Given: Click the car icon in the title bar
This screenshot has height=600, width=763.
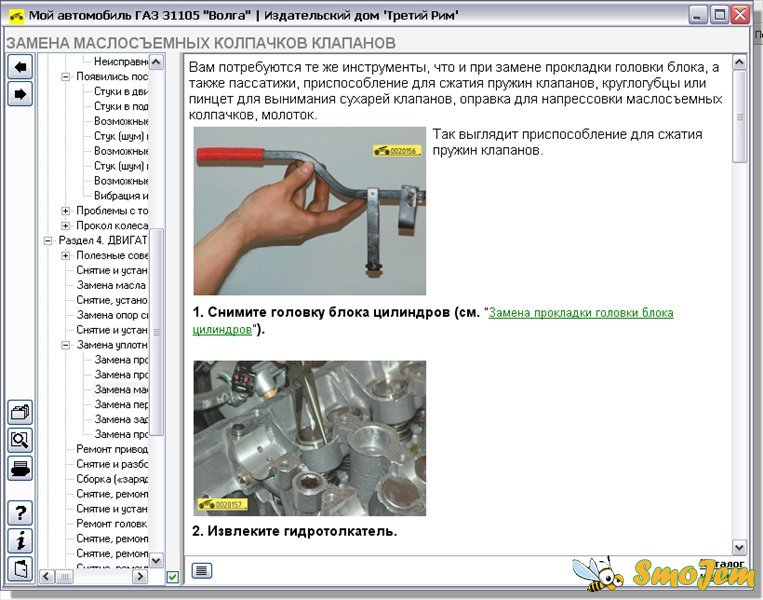Looking at the screenshot, I should [17, 16].
